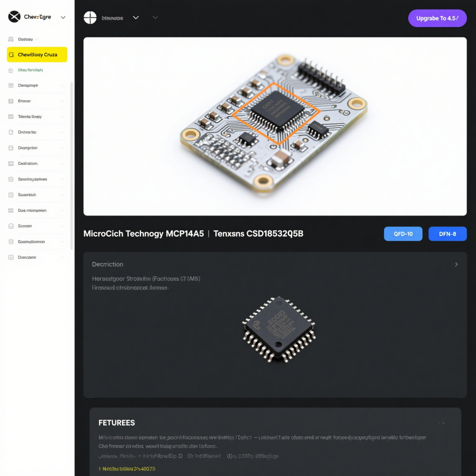Click the icon beside Dcnocrlte
The image size is (476, 476).
tap(11, 132)
